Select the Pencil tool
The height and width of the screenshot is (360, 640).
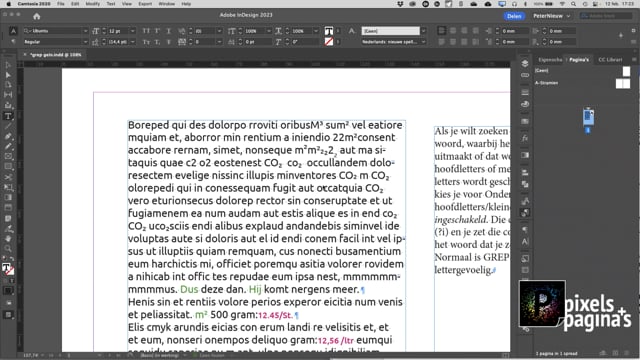point(8,146)
